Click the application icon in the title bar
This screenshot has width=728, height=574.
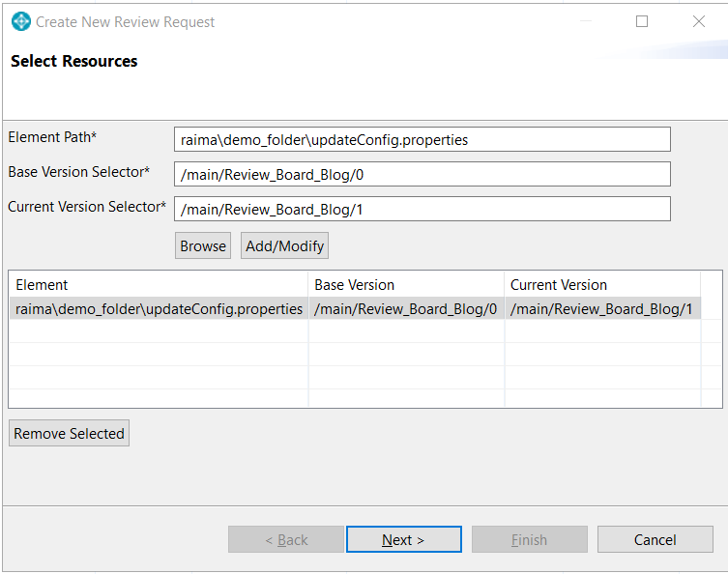click(21, 22)
